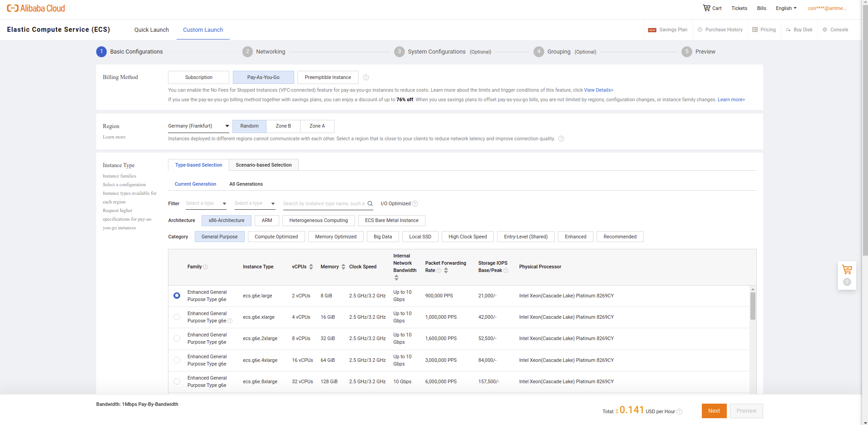This screenshot has height=425, width=868.
Task: Sort by vCPUs column arrows
Action: [311, 267]
